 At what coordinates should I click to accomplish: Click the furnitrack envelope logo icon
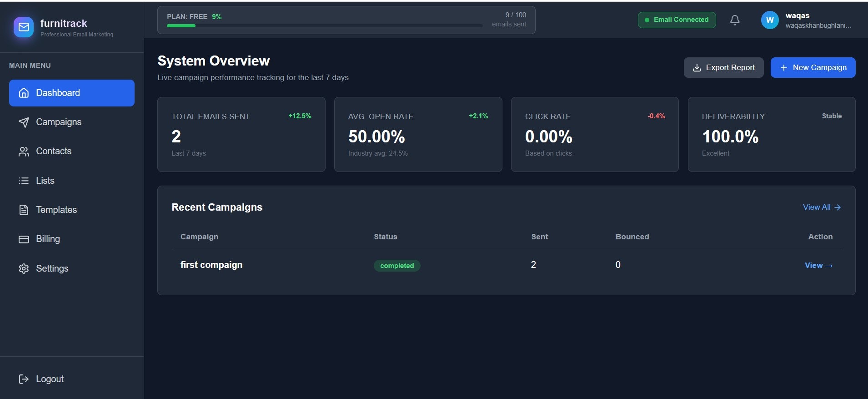tap(24, 27)
